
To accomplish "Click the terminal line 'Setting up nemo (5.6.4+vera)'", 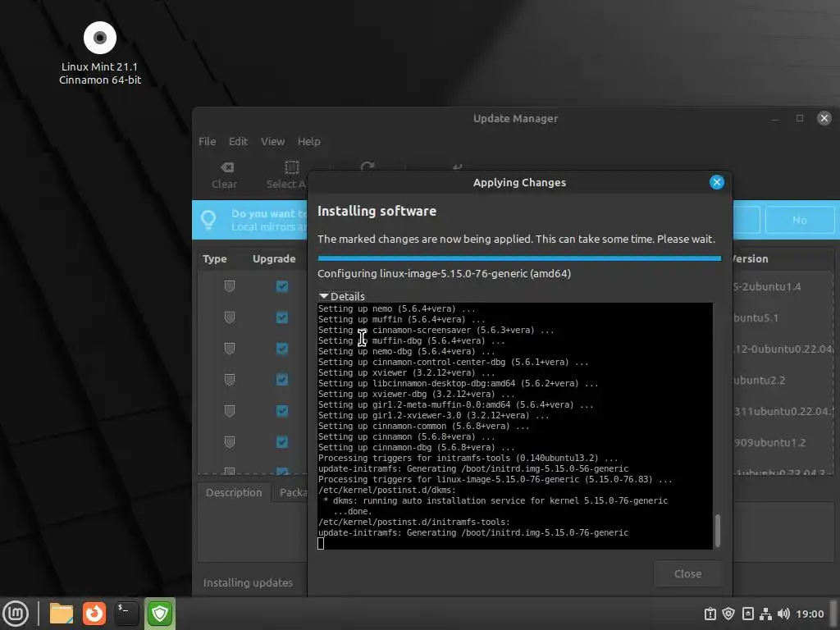I will [x=396, y=308].
